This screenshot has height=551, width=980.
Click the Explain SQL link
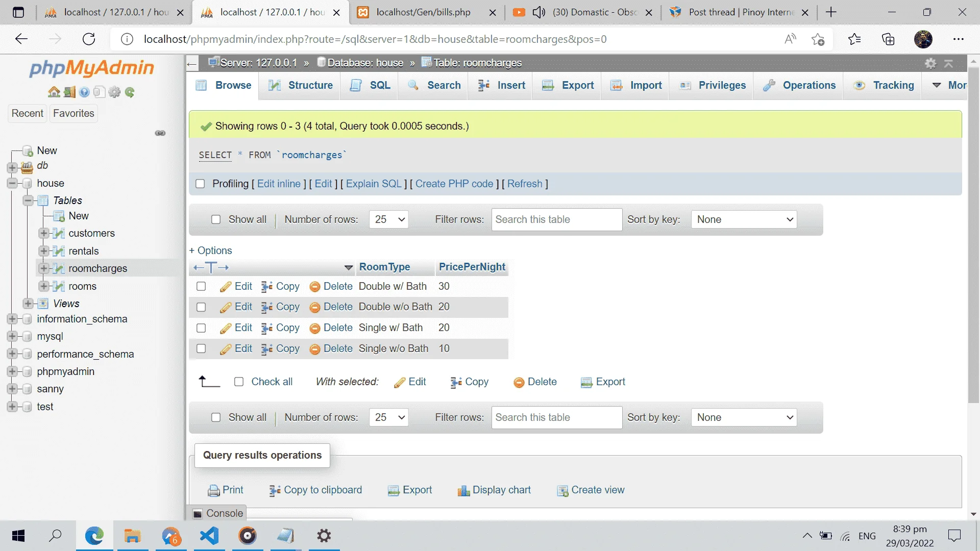[x=374, y=184]
